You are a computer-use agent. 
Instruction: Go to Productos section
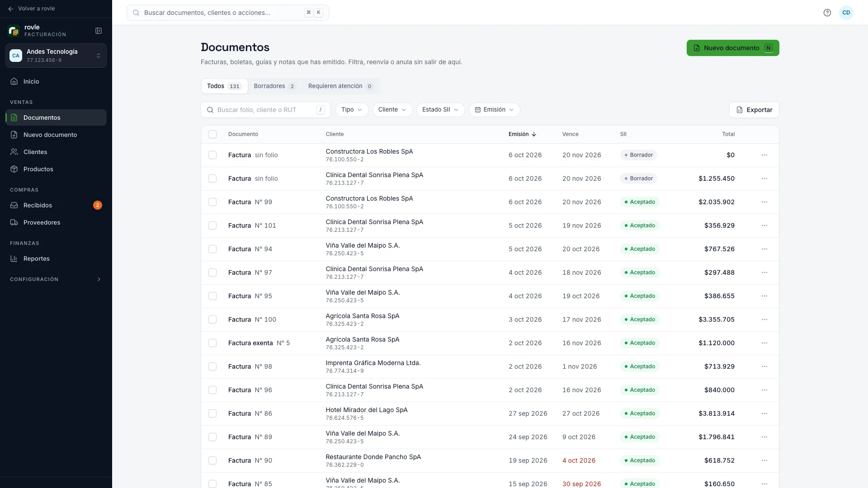(56, 169)
